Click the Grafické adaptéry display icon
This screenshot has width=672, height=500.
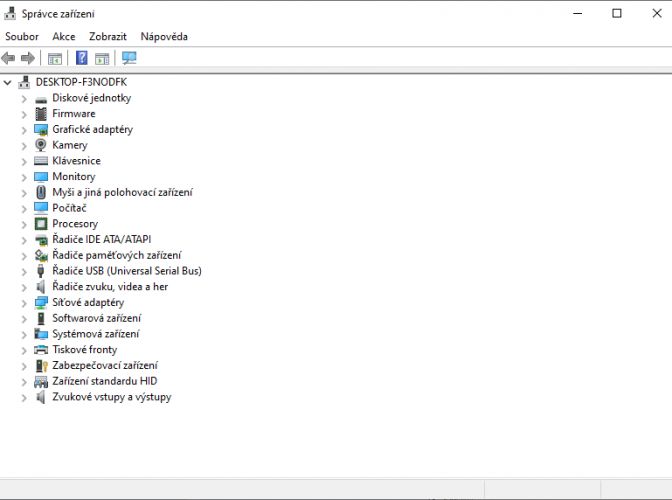(41, 129)
